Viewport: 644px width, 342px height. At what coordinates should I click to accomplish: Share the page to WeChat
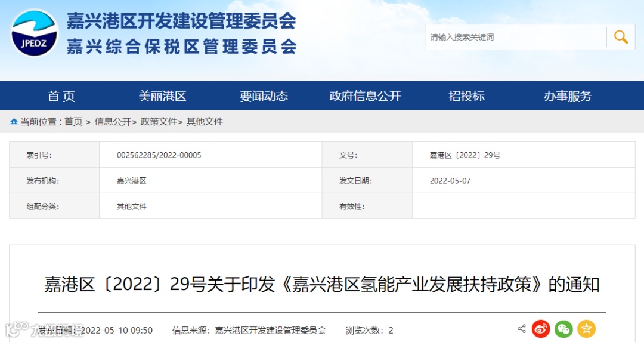(563, 329)
